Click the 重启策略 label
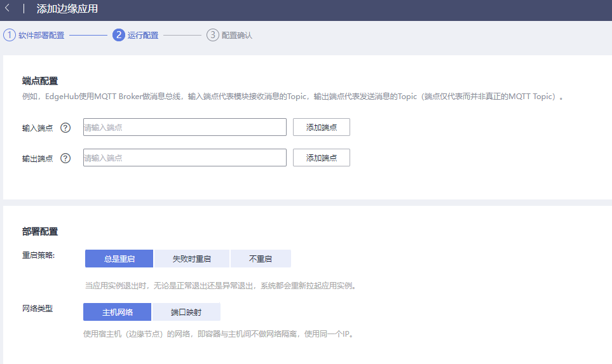 (38, 255)
